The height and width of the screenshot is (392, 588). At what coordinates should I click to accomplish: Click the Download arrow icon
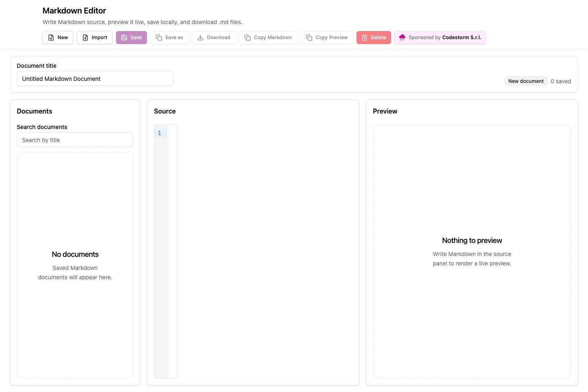[x=200, y=38]
